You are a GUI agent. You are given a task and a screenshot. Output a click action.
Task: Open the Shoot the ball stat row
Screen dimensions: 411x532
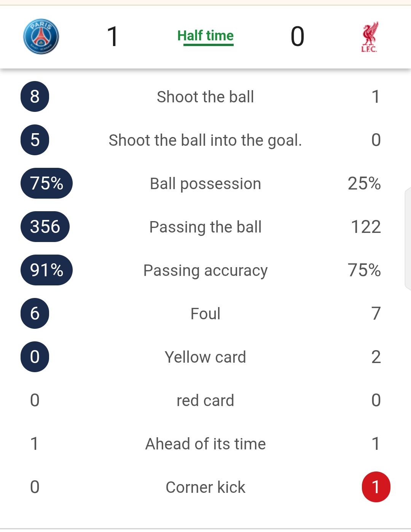tap(205, 97)
